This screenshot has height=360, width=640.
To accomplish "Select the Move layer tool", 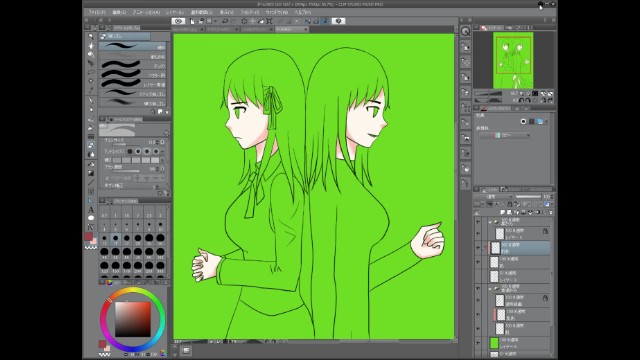I will [x=91, y=63].
